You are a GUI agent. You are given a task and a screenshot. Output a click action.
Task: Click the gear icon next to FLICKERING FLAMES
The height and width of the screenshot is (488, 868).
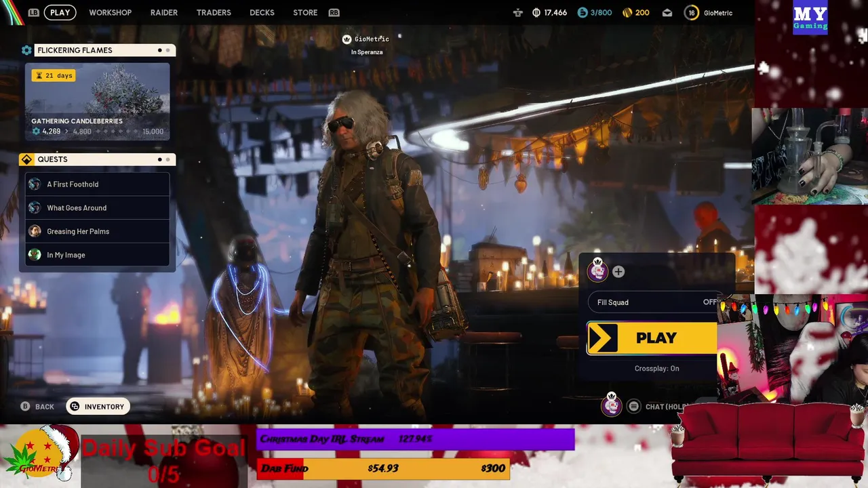pyautogui.click(x=26, y=50)
